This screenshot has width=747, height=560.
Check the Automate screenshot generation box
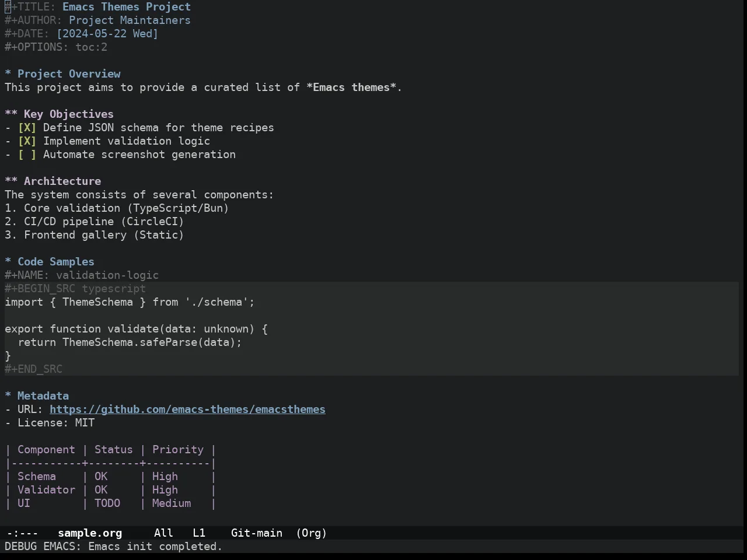(x=27, y=155)
